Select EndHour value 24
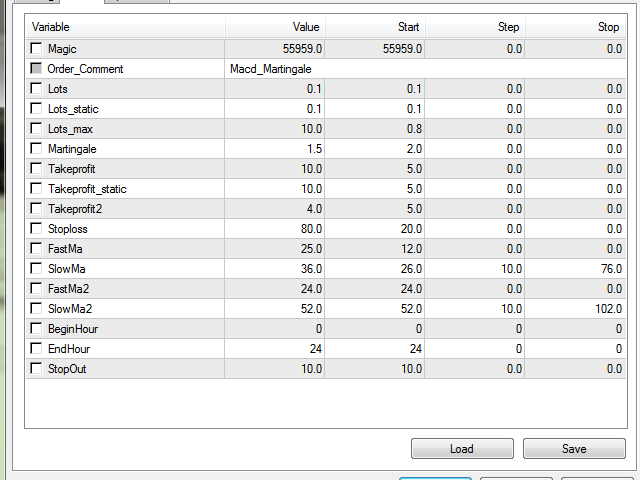640x480 pixels. (316, 349)
